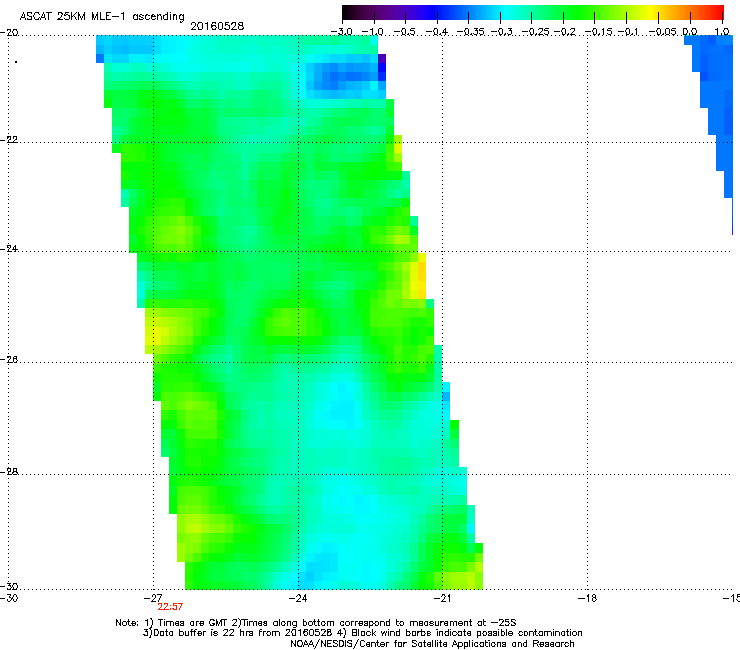740x650 pixels.
Task: Click the title "ASCAT 25KM MLE-1 ascending"
Action: tap(102, 16)
